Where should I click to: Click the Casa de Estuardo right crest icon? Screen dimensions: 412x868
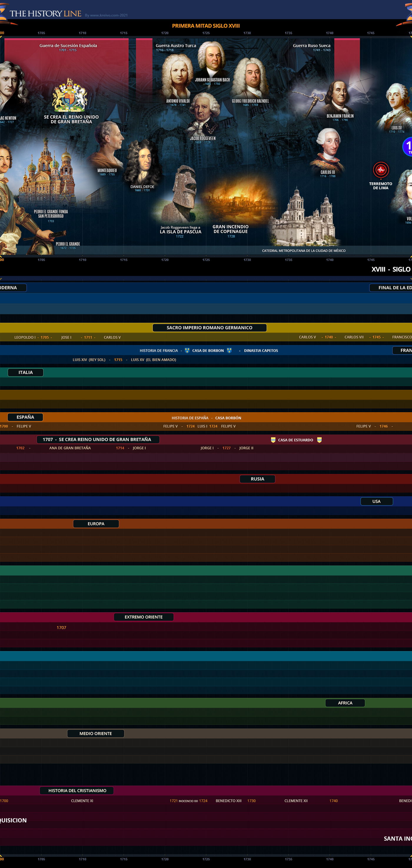(x=319, y=440)
